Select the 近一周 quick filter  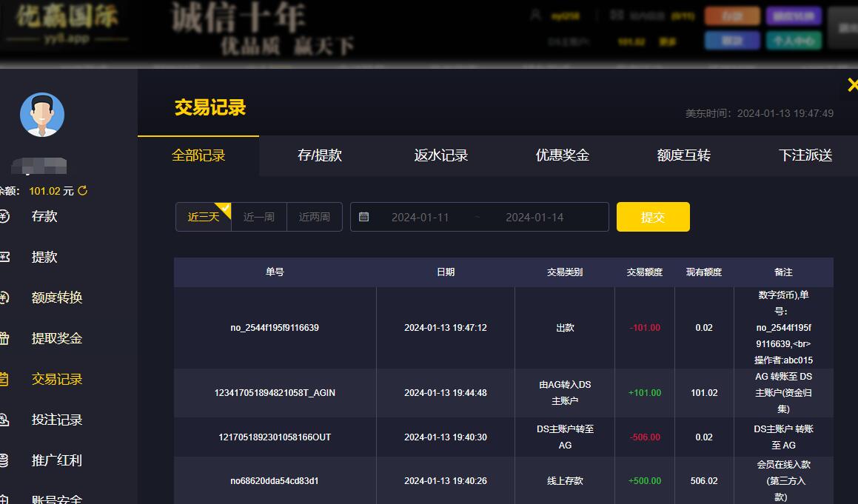tap(259, 218)
